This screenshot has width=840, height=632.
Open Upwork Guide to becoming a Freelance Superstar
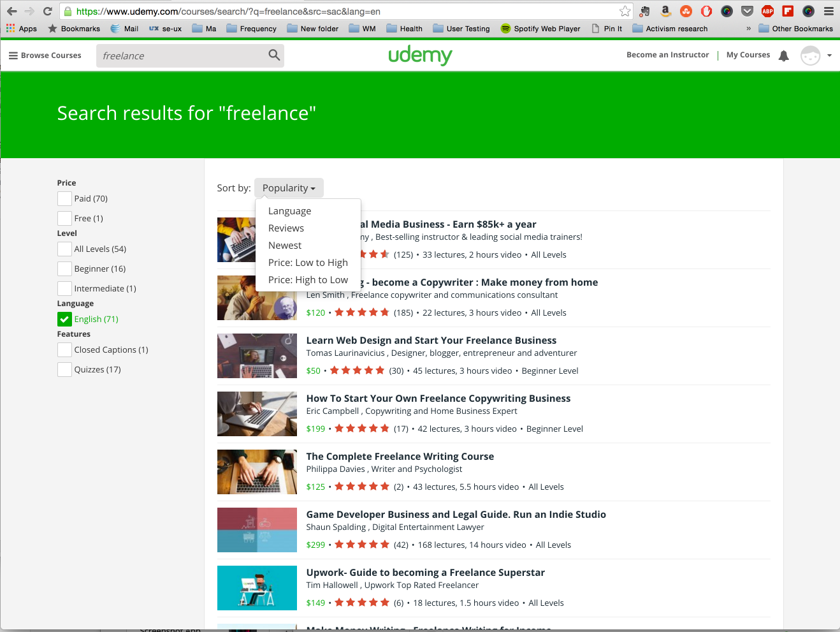pyautogui.click(x=426, y=573)
